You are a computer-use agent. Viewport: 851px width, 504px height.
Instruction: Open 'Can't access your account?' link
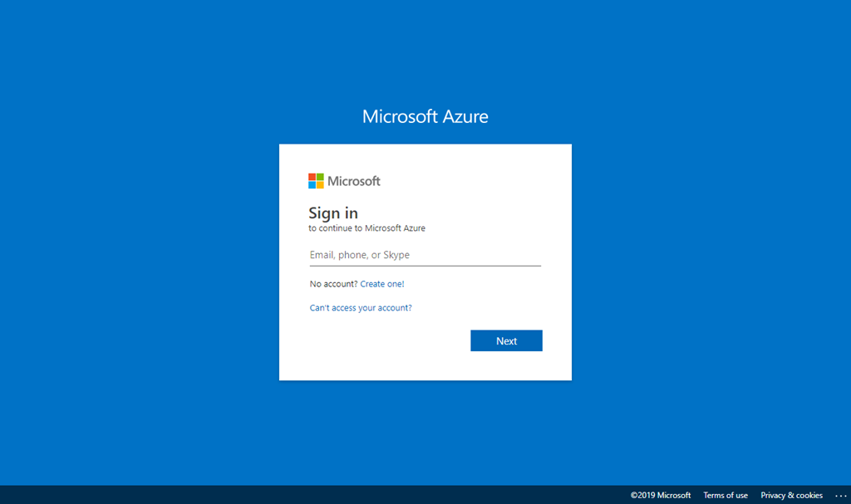click(361, 308)
